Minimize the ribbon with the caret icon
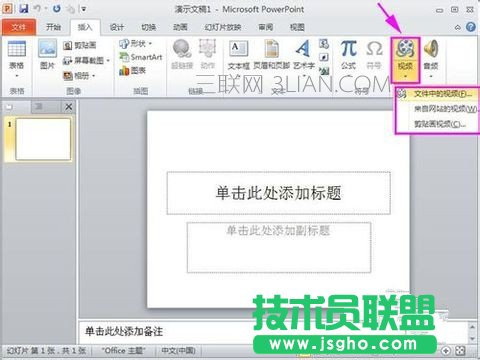 pyautogui.click(x=458, y=27)
